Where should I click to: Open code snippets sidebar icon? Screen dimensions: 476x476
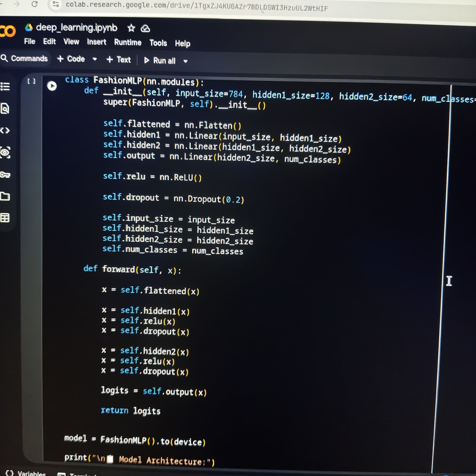[x=5, y=130]
